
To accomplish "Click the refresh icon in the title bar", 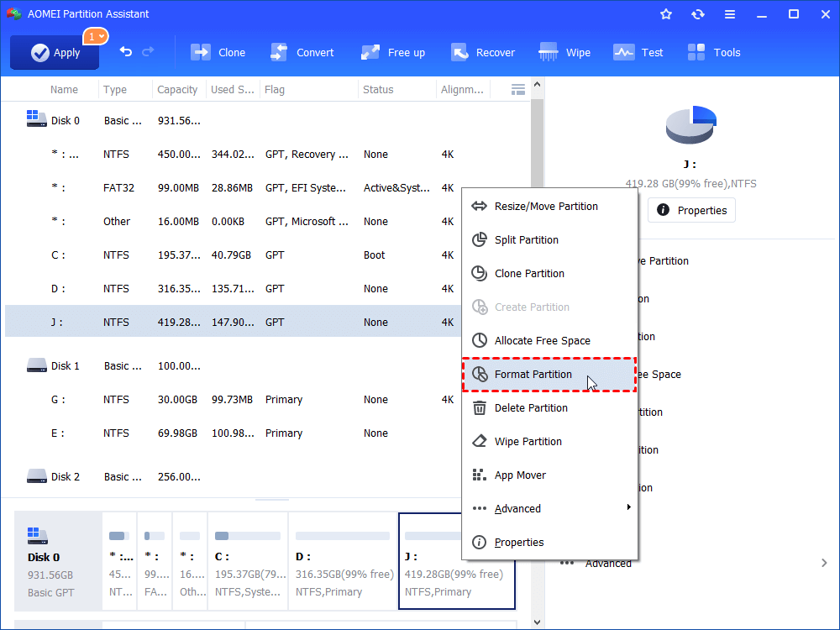I will coord(698,13).
